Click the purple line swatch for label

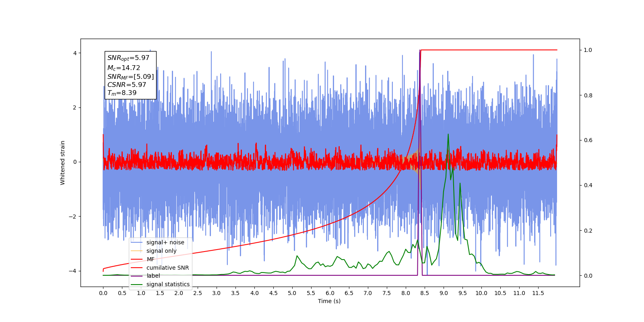[x=137, y=276]
